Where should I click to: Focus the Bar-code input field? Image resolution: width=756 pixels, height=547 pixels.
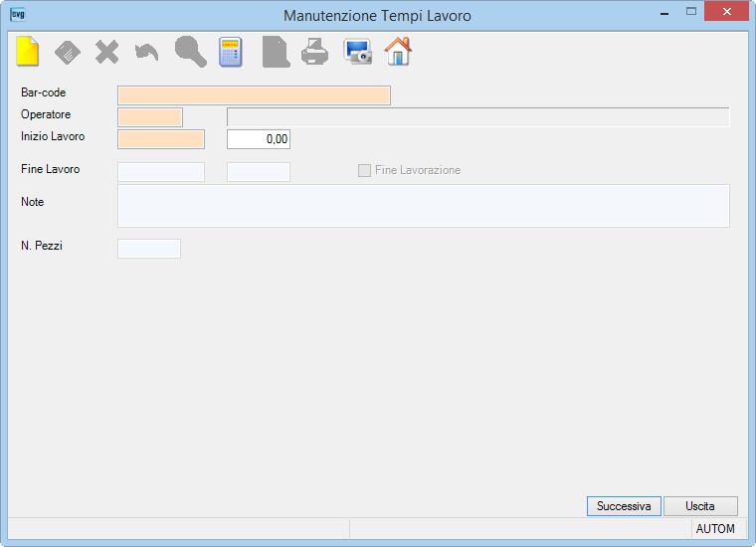pos(254,95)
